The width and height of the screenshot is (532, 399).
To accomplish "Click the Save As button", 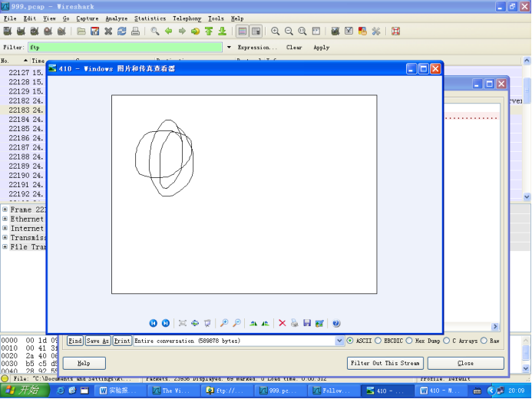I will 97,341.
